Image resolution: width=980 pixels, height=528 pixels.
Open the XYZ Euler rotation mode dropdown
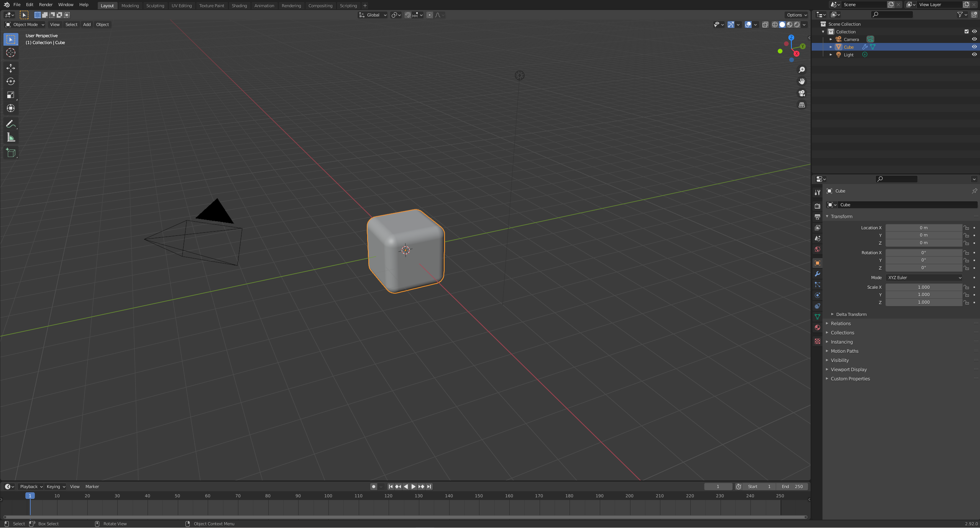924,277
